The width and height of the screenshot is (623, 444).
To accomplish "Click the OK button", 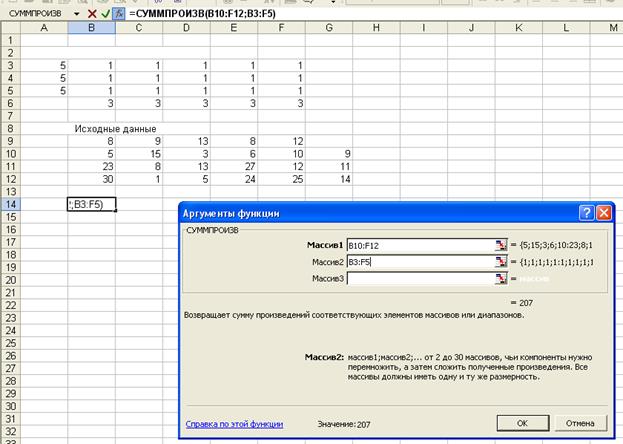I will click(523, 423).
